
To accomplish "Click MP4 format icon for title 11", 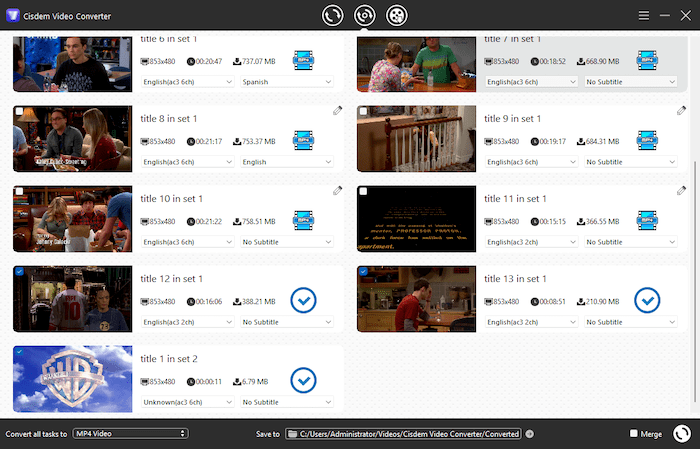I will pyautogui.click(x=647, y=220).
